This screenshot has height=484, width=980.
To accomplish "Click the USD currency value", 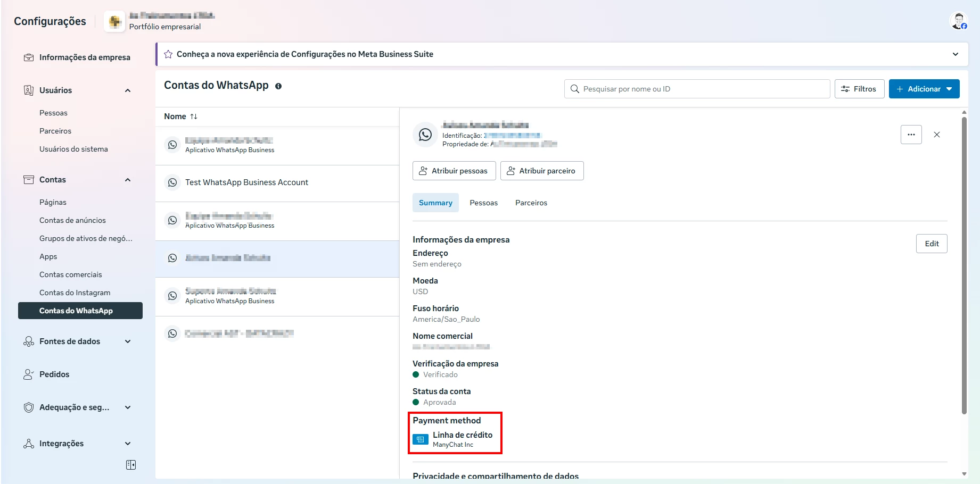I will [421, 291].
